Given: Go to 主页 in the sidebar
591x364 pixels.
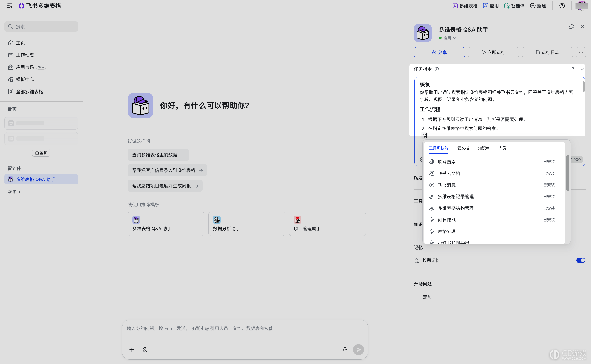Looking at the screenshot, I should pos(41,43).
